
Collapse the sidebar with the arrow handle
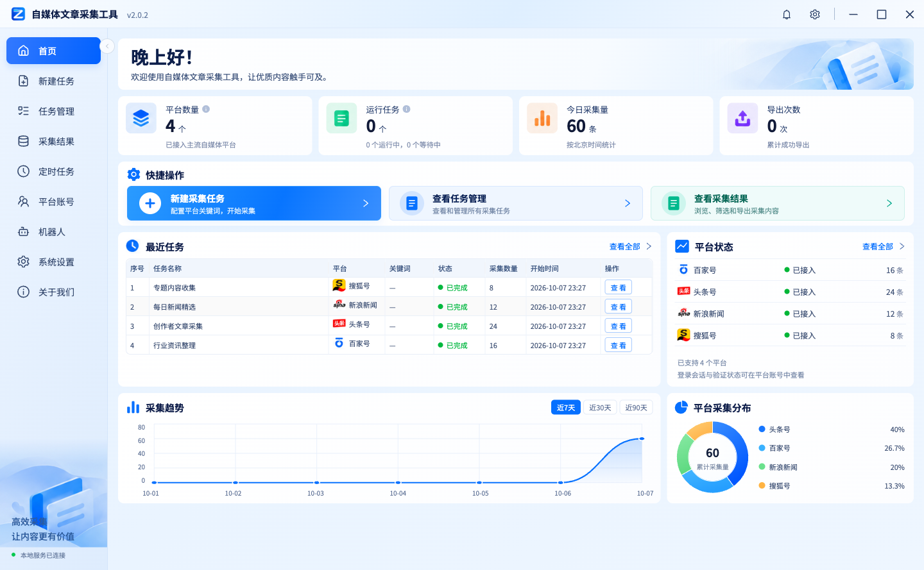[107, 46]
